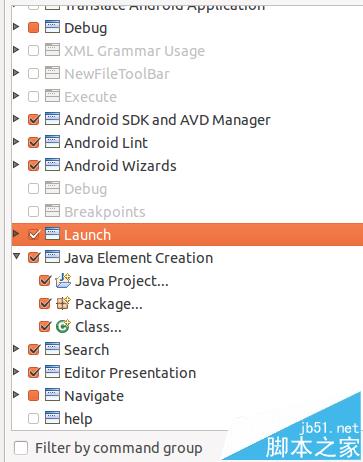Expand the NewFileToolBar tree node
This screenshot has width=363, height=462.
click(x=16, y=72)
